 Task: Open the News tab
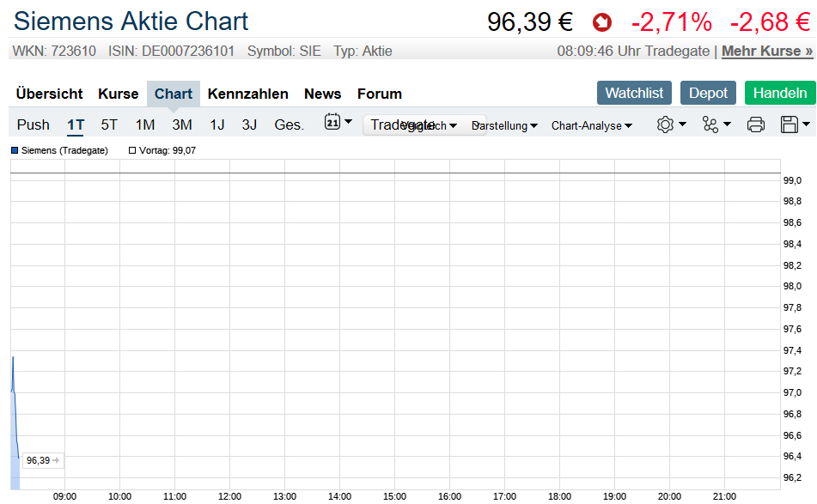(x=322, y=94)
